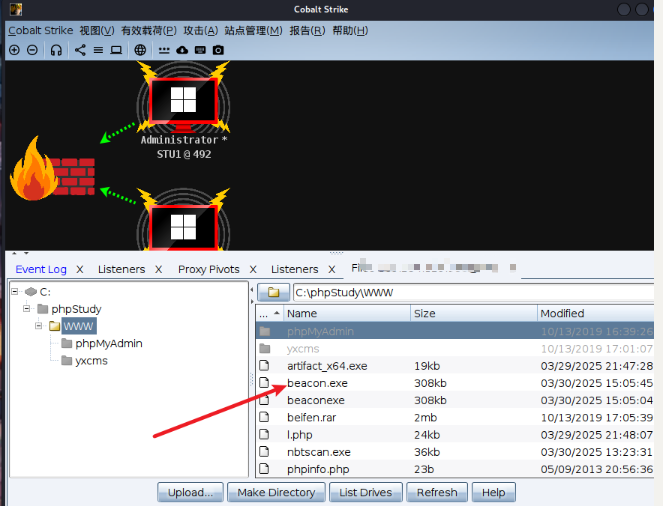Click the 19kb size cell
Image resolution: width=663 pixels, height=506 pixels.
coord(427,366)
